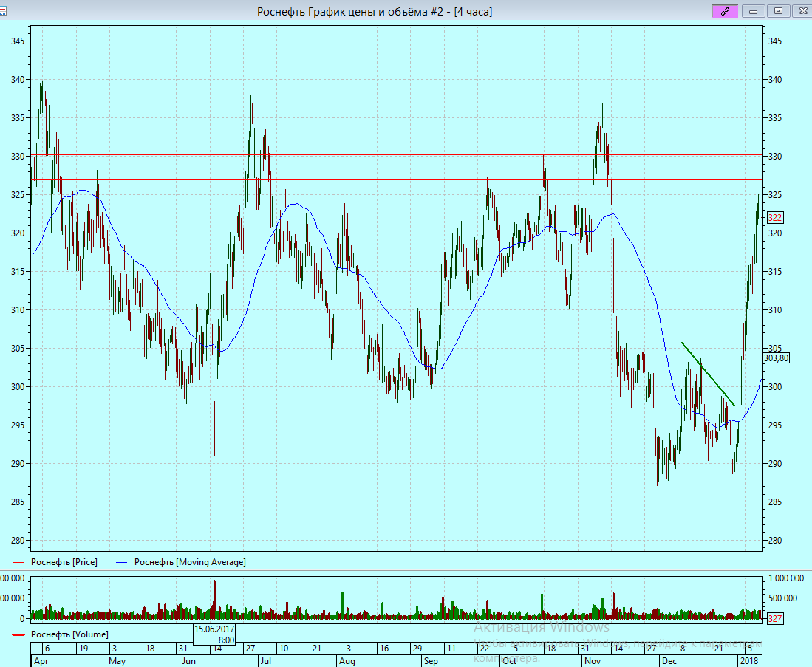The width and height of the screenshot is (812, 667).
Task: Restore down the Роснефть chart window
Action: coord(778,11)
